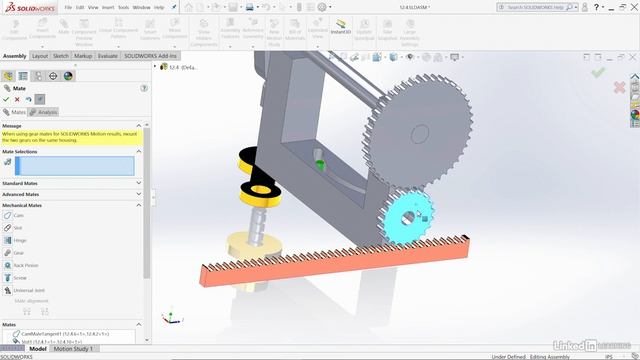640x360 pixels.
Task: Collapse the Mechanical Mates section
Action: tap(139, 205)
